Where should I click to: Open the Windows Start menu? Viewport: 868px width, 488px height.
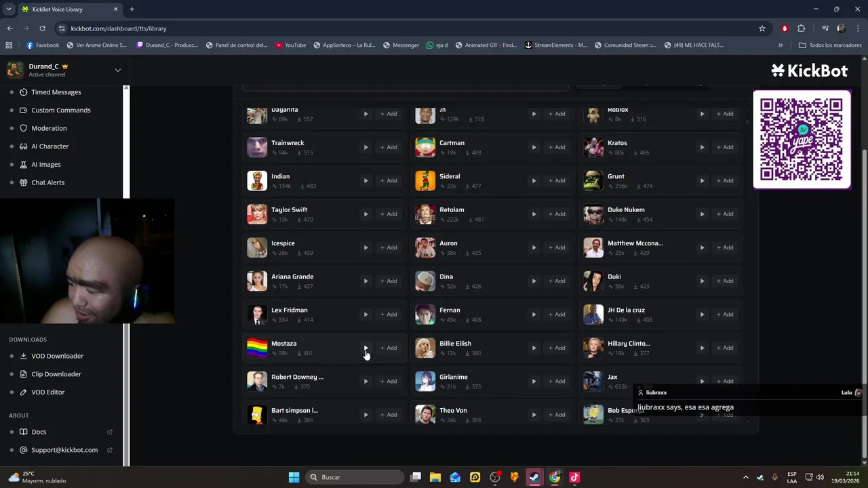pyautogui.click(x=294, y=477)
